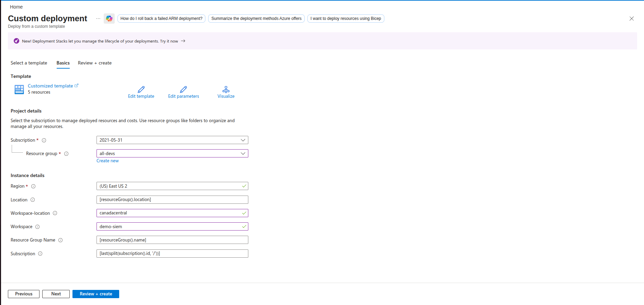Click the Create new resource group link
Screen dimensions: 644x305
108,161
